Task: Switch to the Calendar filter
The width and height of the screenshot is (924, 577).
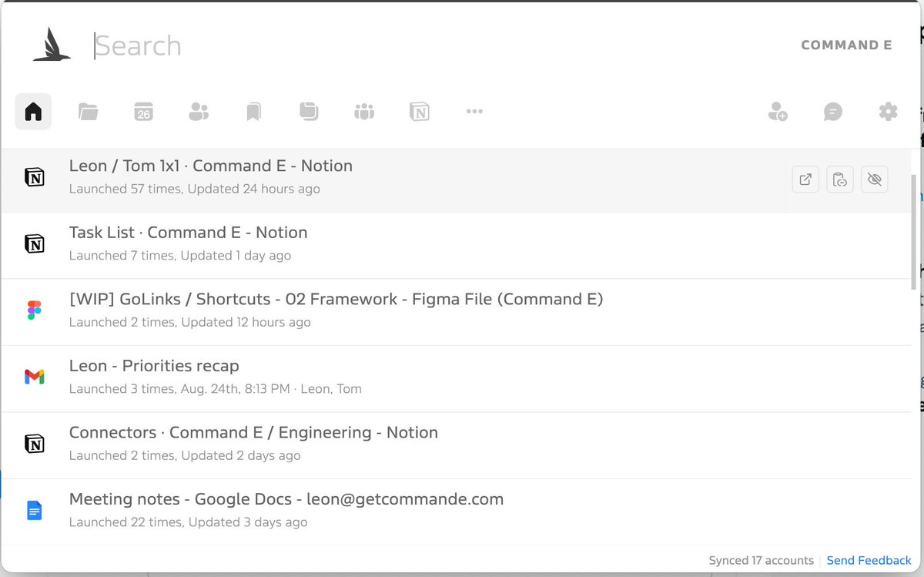Action: pyautogui.click(x=143, y=112)
